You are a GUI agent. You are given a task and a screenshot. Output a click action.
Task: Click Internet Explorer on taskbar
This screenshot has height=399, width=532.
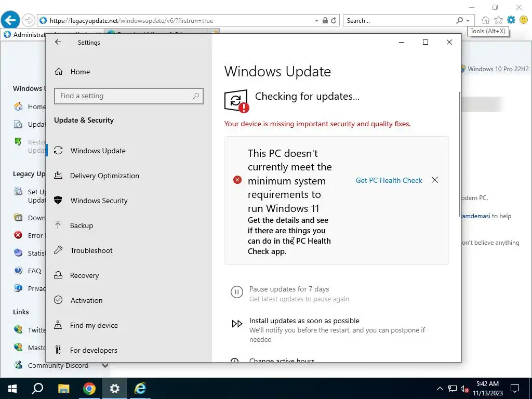tap(140, 389)
